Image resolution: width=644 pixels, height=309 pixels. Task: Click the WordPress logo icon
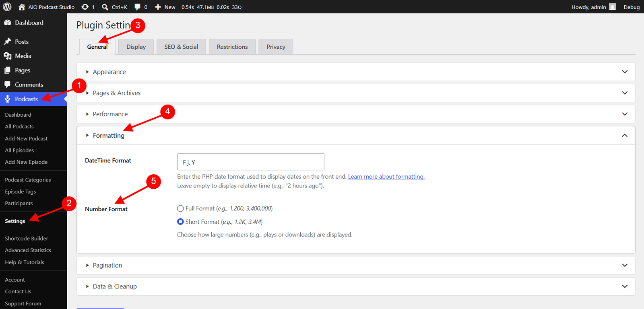[x=7, y=7]
